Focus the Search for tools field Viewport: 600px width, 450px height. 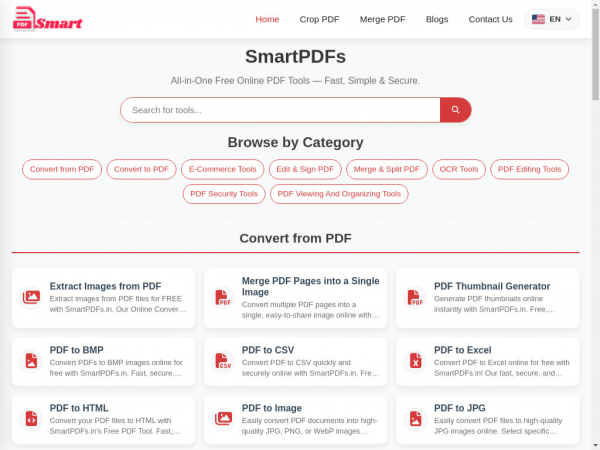[x=280, y=110]
